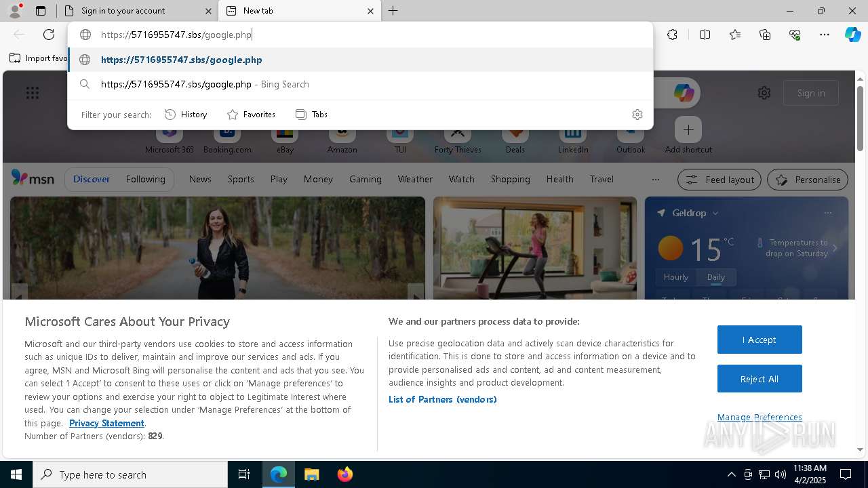Click the Feed layout button
Screen dimensions: 868x488
click(719, 180)
